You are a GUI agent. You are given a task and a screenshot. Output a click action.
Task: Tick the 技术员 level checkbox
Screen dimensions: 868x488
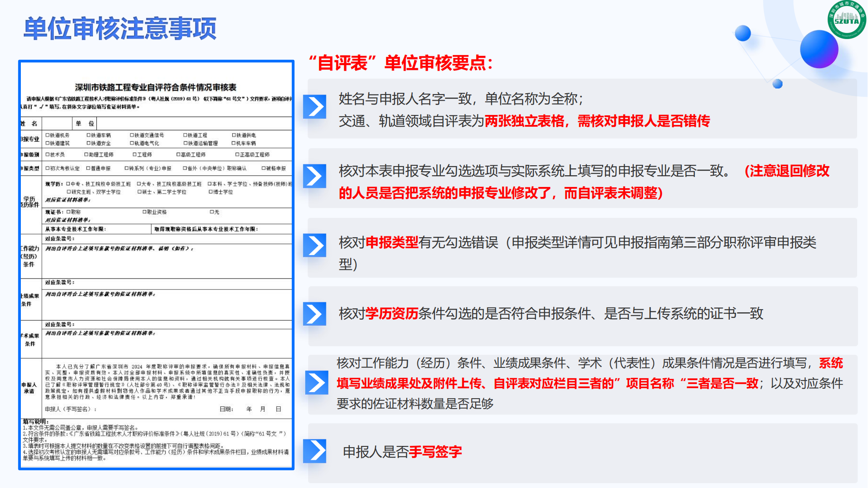[x=47, y=154]
